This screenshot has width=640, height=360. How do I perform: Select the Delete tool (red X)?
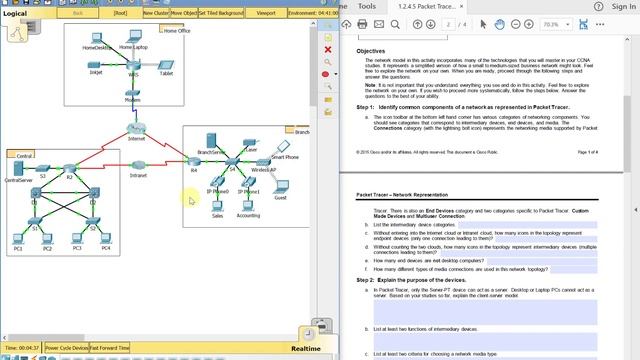pyautogui.click(x=327, y=49)
